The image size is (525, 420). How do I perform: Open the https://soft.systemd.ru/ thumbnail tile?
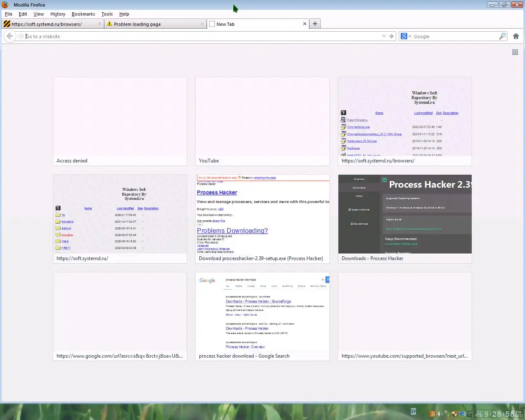120,219
